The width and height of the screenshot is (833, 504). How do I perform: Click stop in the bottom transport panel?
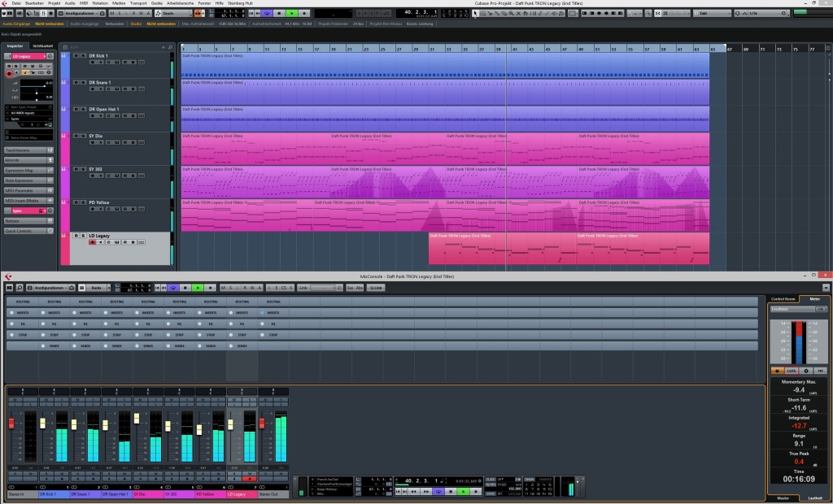tap(451, 491)
